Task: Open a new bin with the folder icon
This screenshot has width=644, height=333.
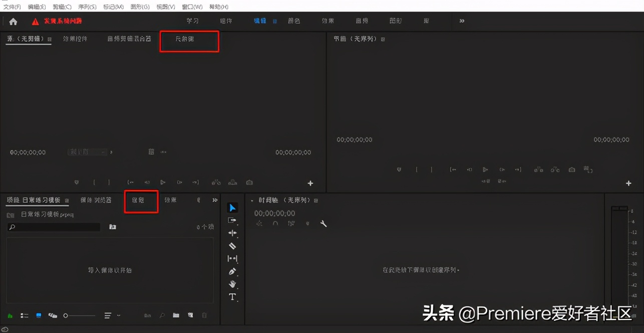Action: (x=176, y=315)
